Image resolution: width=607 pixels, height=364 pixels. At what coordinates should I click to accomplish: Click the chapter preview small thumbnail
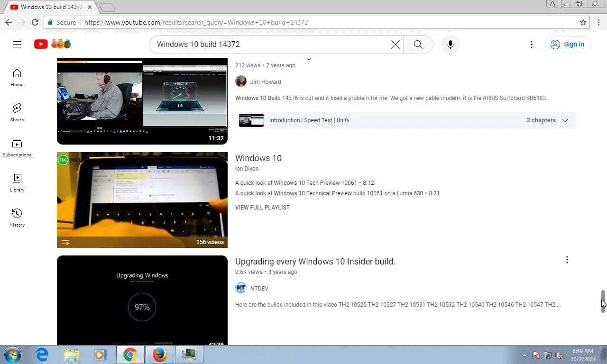pyautogui.click(x=251, y=120)
